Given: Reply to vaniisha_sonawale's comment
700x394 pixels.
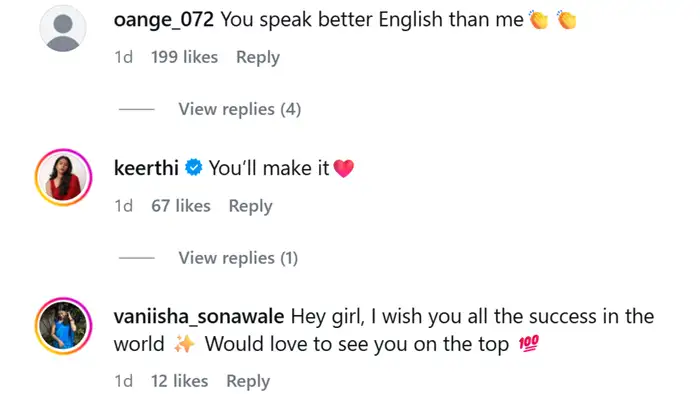Looking at the screenshot, I should click(x=248, y=382).
